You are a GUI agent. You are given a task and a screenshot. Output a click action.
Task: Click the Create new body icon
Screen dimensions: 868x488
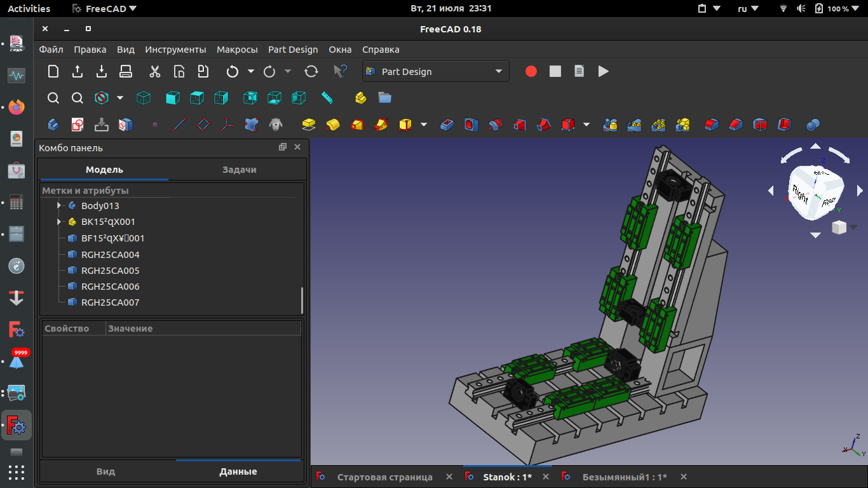(x=53, y=125)
